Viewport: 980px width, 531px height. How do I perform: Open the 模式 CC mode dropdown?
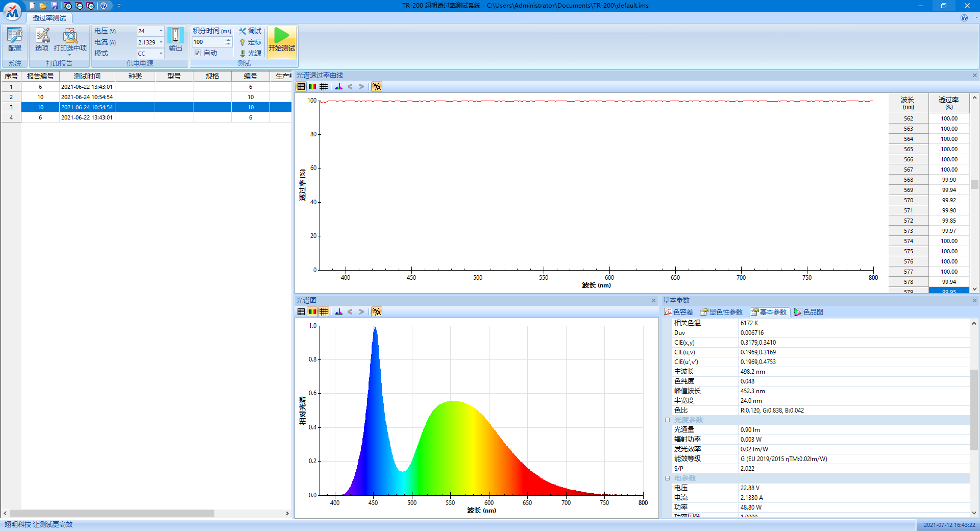[x=161, y=54]
